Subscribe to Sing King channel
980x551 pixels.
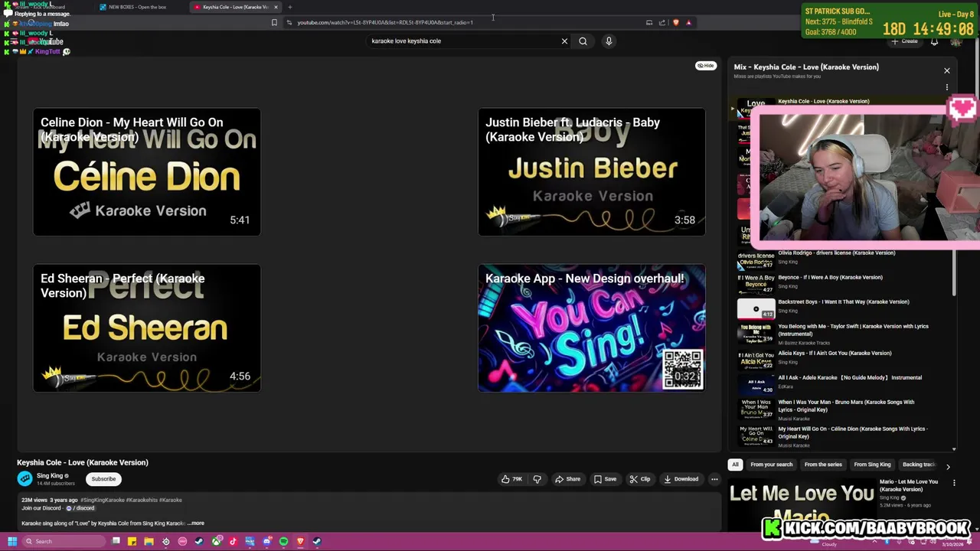tap(103, 479)
